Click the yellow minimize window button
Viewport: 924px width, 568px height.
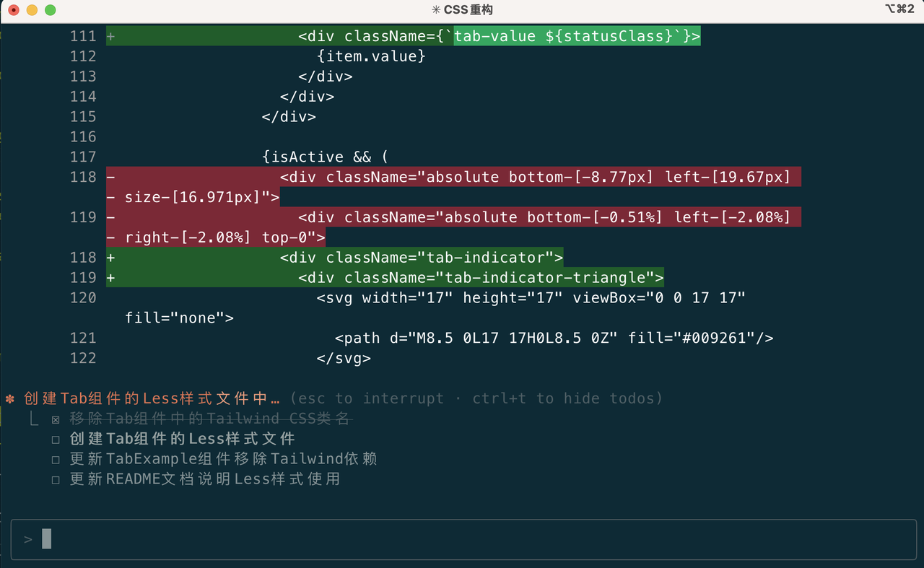coord(32,10)
